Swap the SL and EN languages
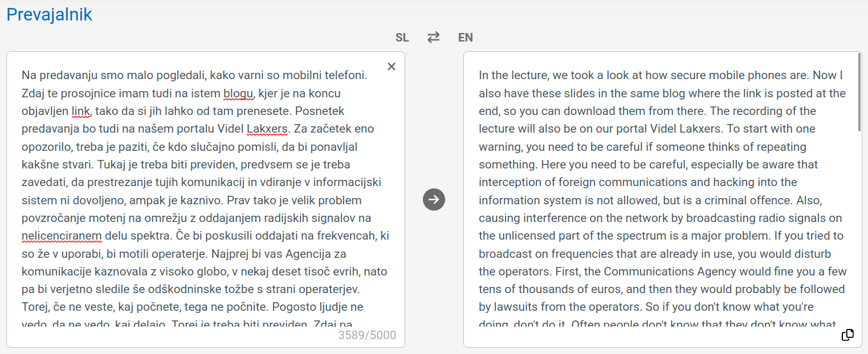 [x=434, y=38]
